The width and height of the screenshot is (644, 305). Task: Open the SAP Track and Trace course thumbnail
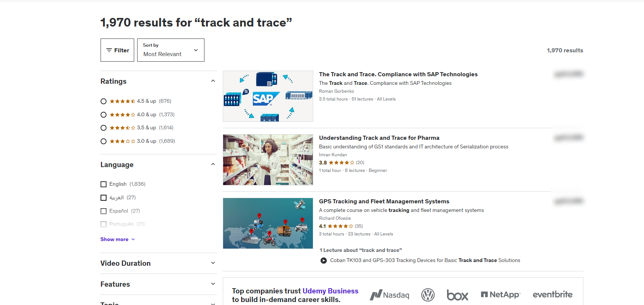(268, 96)
